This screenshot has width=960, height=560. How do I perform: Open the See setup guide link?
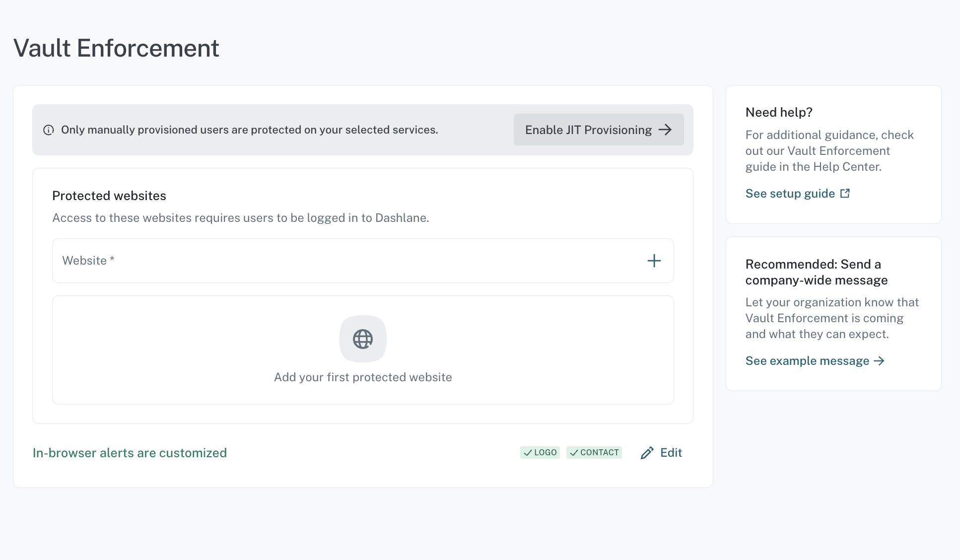click(798, 194)
